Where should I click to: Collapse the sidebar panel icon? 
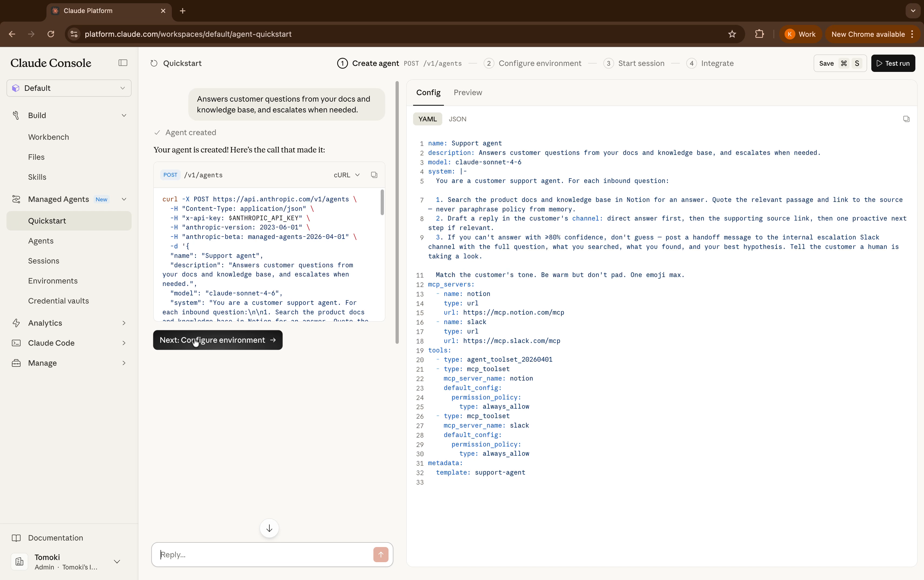click(x=123, y=63)
